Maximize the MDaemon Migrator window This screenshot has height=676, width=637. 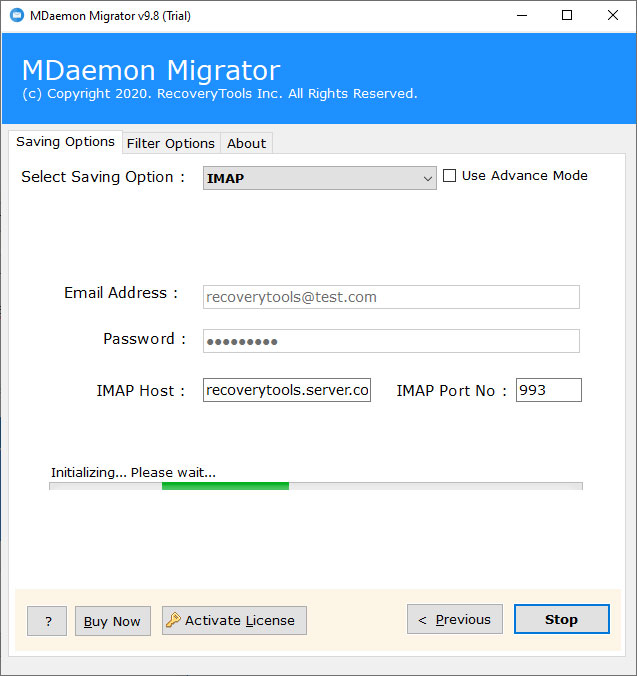567,15
